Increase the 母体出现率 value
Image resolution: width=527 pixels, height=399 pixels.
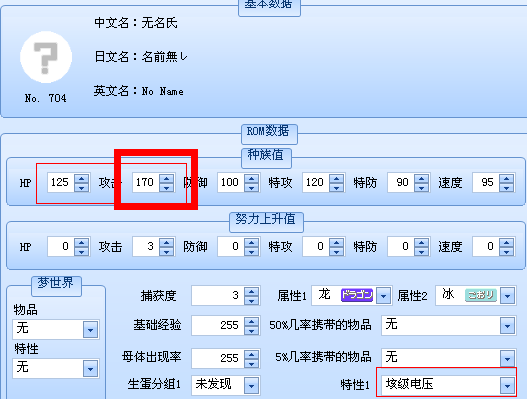click(251, 354)
